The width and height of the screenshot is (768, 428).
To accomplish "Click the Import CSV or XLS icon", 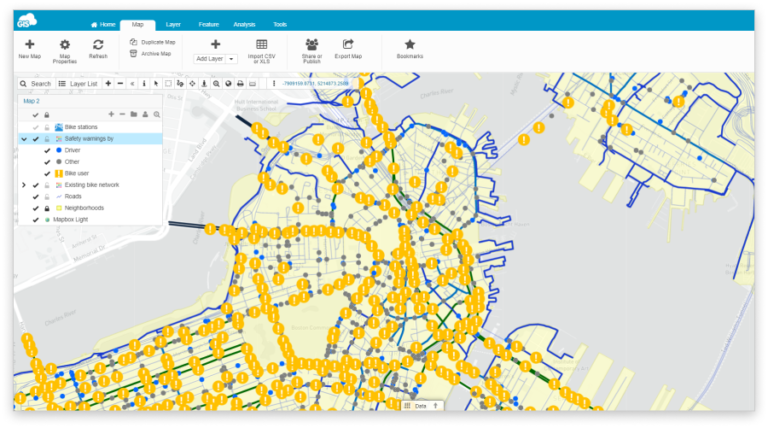I will tap(262, 45).
